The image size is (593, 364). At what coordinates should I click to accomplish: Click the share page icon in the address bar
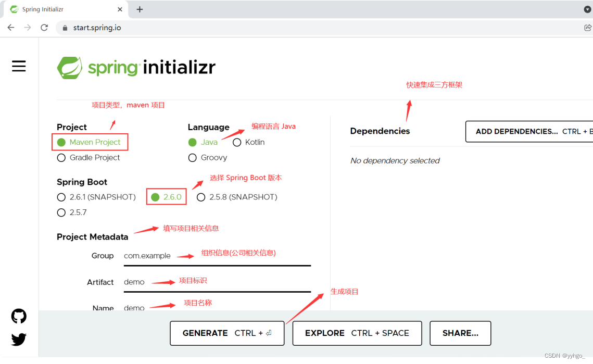[588, 28]
